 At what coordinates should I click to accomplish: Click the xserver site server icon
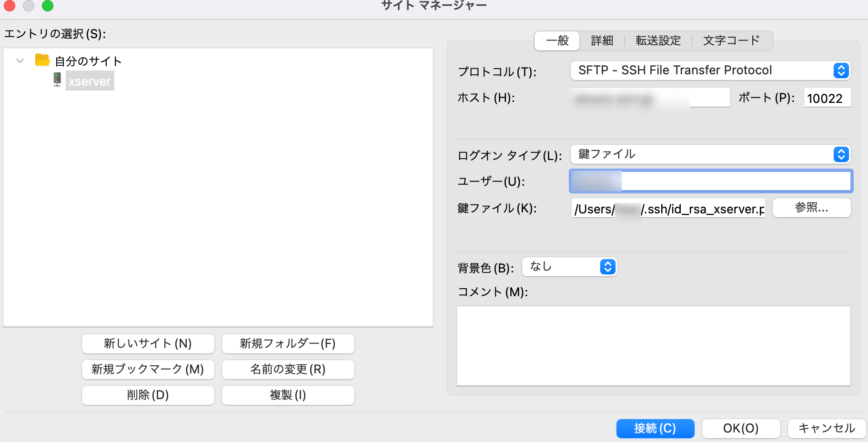tap(57, 80)
